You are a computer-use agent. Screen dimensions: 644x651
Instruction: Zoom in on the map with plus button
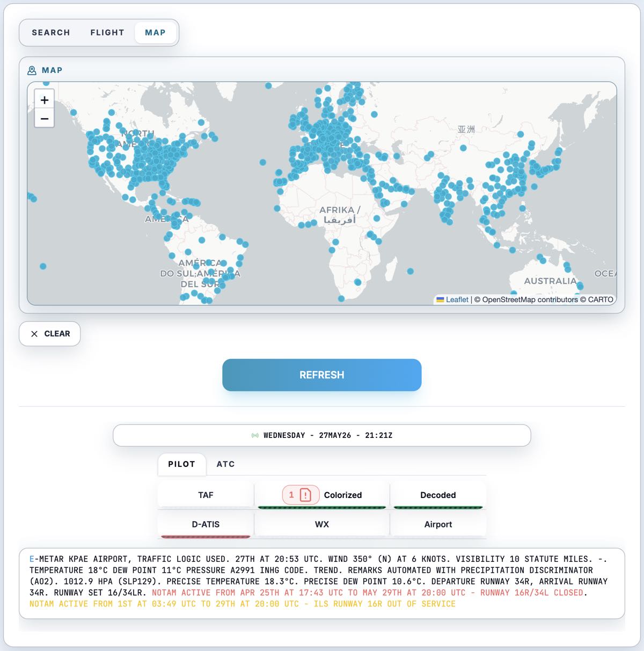pos(45,100)
